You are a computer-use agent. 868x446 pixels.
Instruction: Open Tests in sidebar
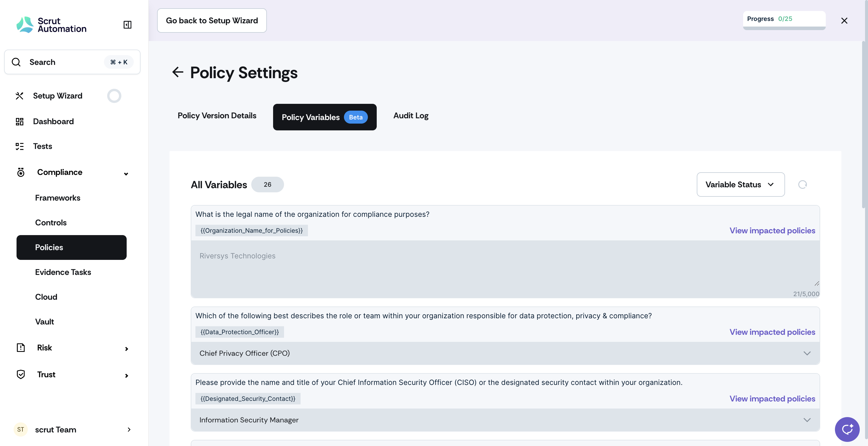click(x=43, y=146)
